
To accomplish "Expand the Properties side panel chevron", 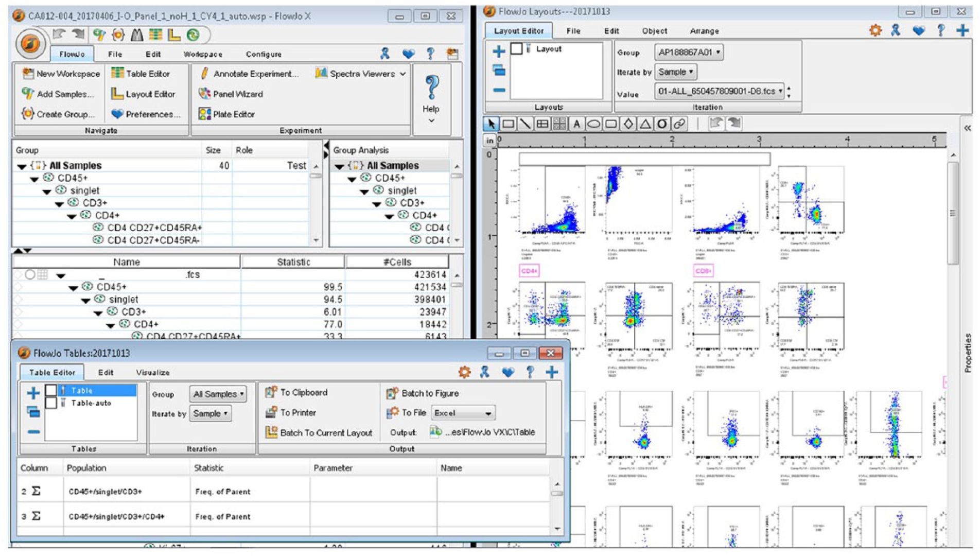I will 967,128.
